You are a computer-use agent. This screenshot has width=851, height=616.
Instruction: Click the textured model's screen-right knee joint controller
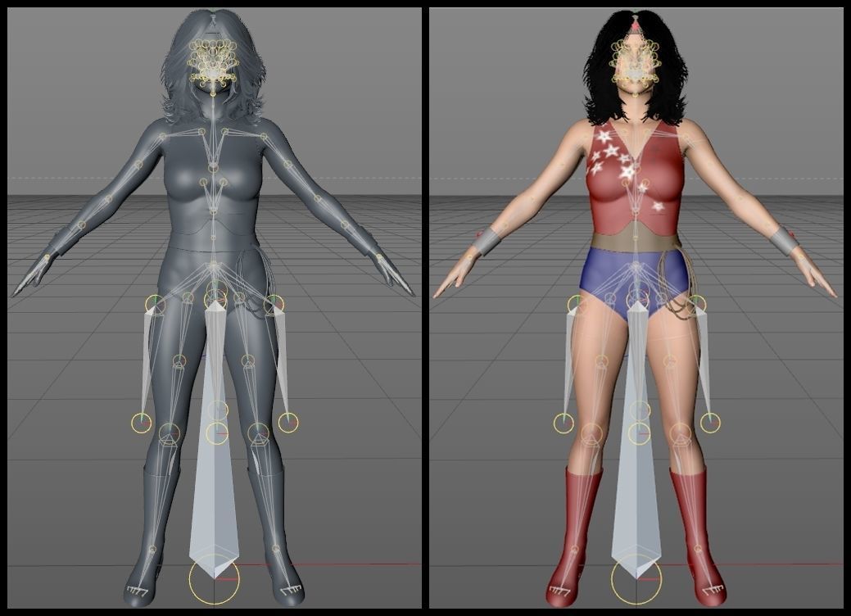pos(681,433)
